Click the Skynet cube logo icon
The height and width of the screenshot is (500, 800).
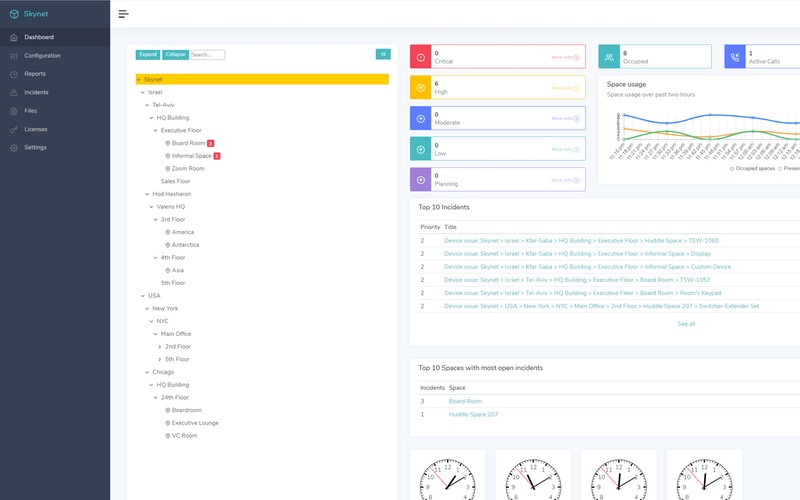tap(14, 14)
